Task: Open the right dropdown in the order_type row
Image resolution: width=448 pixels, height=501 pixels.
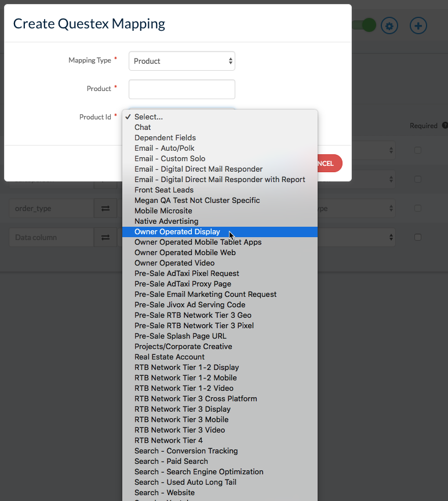Action: pyautogui.click(x=356, y=208)
